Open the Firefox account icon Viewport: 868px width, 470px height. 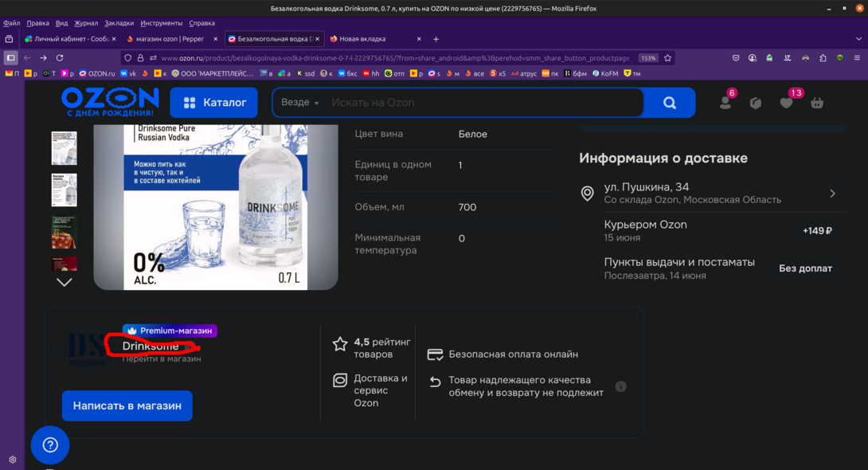(x=753, y=57)
